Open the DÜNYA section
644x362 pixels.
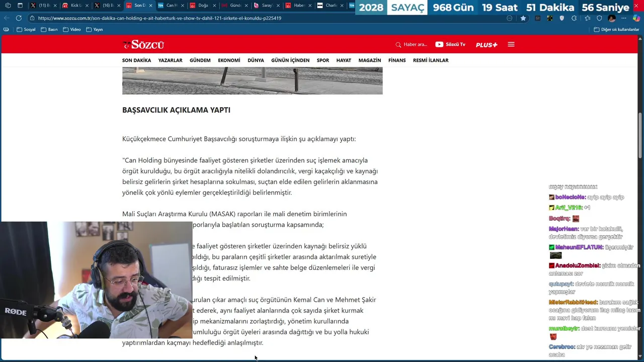pyautogui.click(x=256, y=60)
